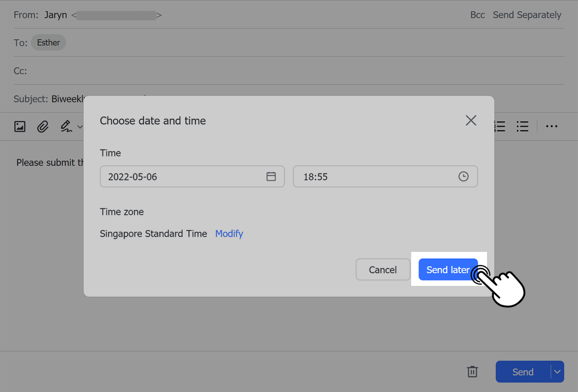
Task: Open the 18:55 time picker field
Action: (377, 177)
